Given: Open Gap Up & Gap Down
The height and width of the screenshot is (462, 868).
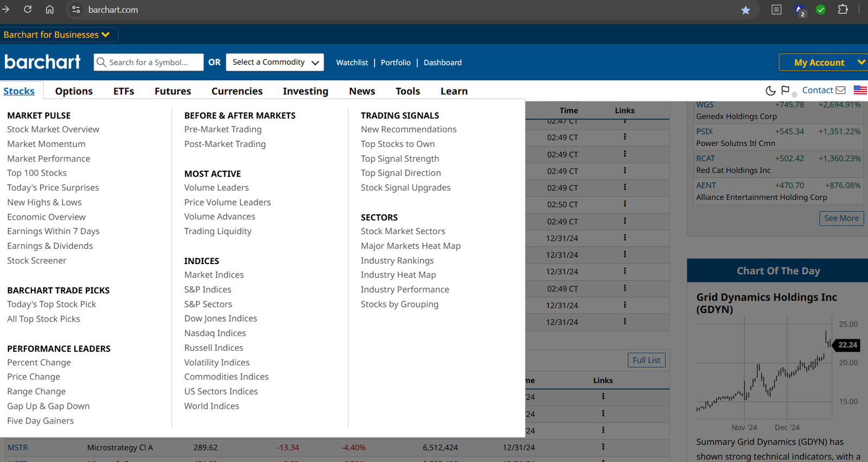Looking at the screenshot, I should [48, 406].
